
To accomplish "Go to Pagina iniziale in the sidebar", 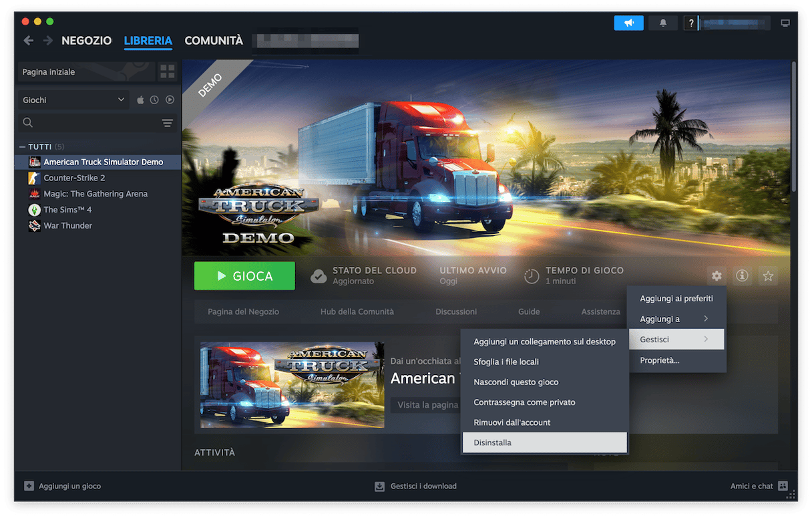I will (x=85, y=72).
